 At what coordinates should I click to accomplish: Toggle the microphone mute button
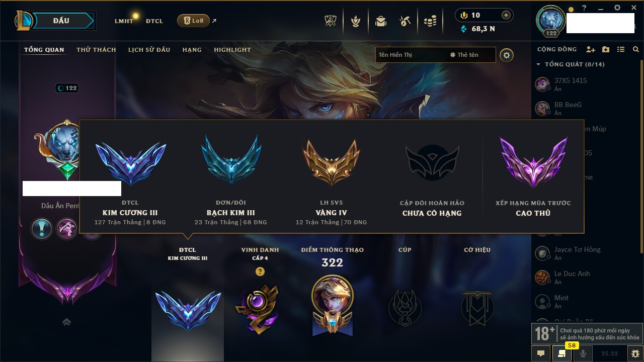[583, 353]
